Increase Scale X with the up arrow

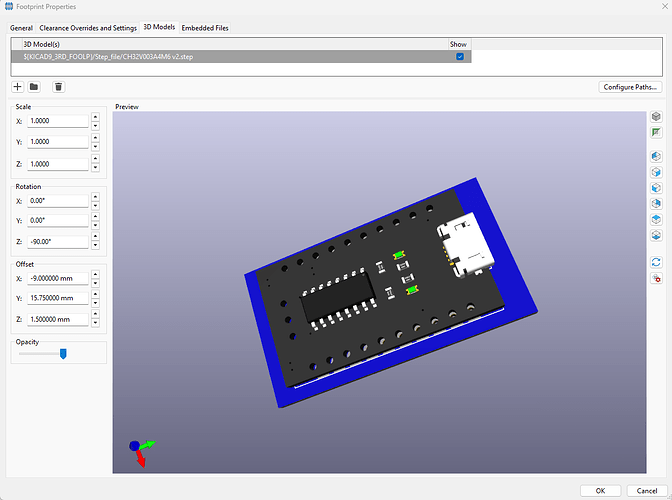click(95, 117)
